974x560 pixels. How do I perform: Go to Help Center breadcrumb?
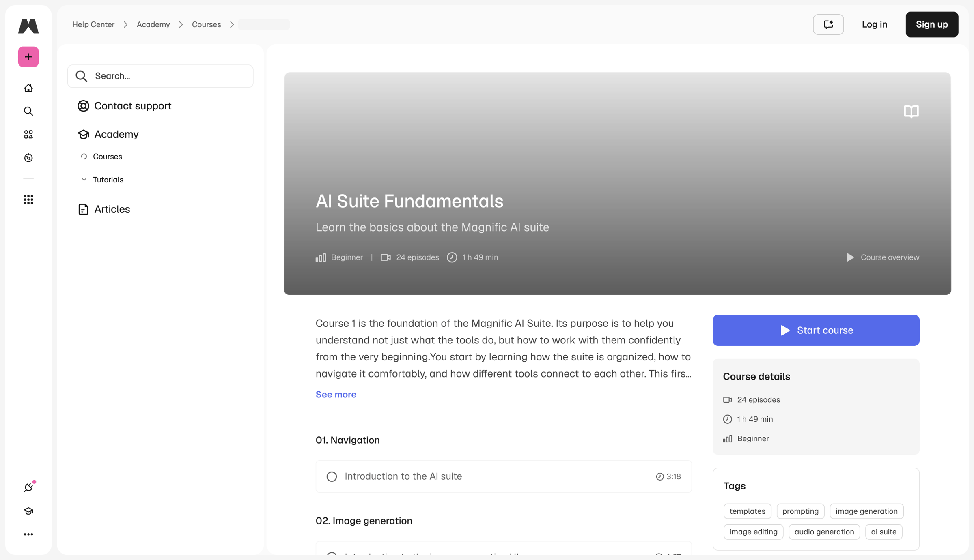[x=93, y=24]
